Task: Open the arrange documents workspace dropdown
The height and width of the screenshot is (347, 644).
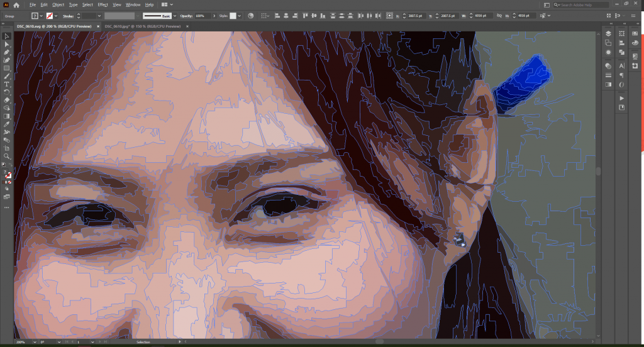Action: 167,5
